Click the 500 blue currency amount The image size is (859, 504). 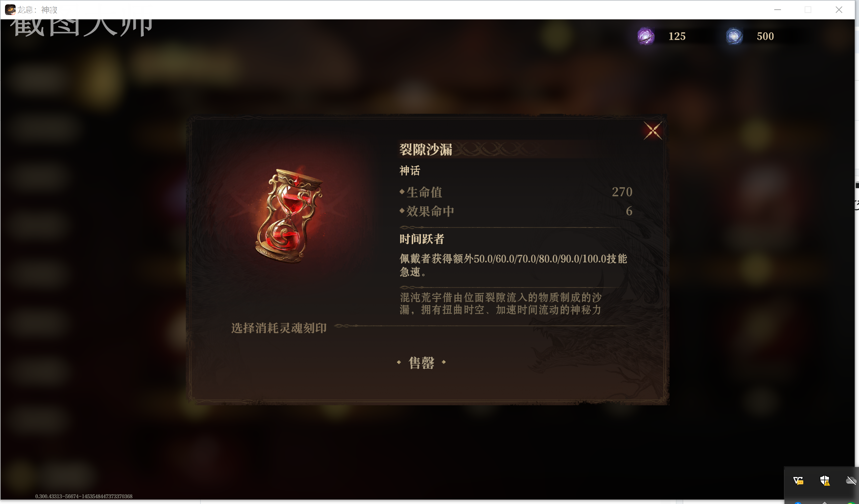tap(765, 36)
